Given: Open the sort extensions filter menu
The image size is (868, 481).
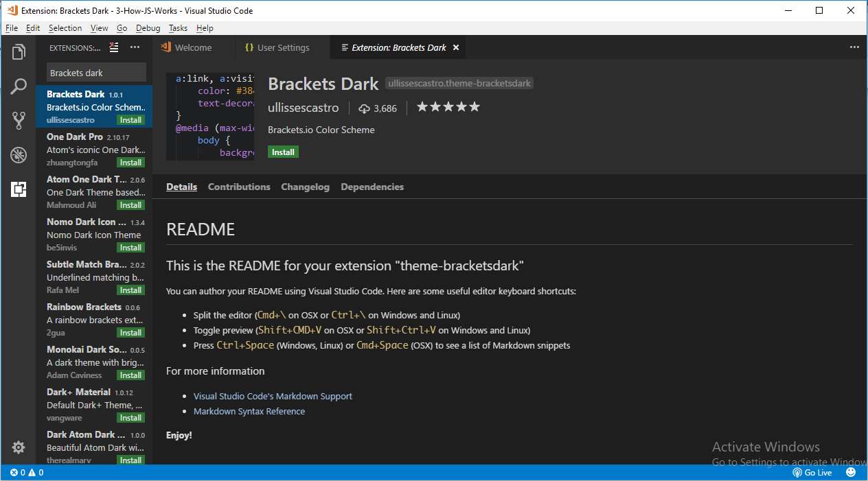Looking at the screenshot, I should (x=114, y=47).
